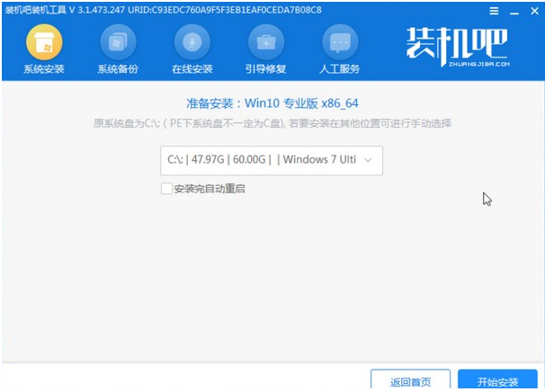Click the 准备安装 Win10 专业版 heading text

272,102
